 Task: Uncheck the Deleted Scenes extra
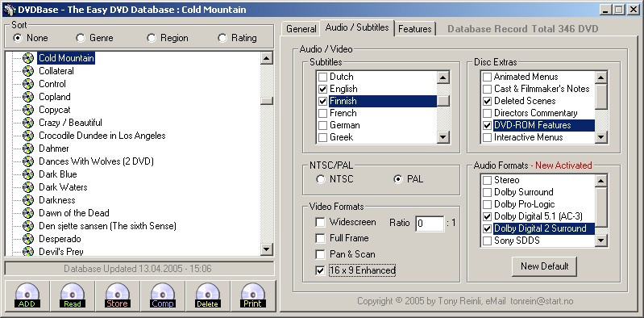487,101
